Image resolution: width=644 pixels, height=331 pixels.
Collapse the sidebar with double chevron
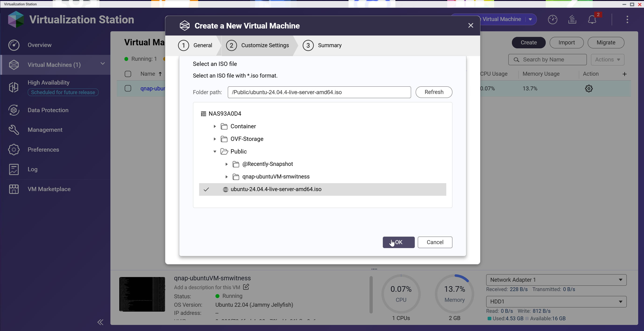100,322
